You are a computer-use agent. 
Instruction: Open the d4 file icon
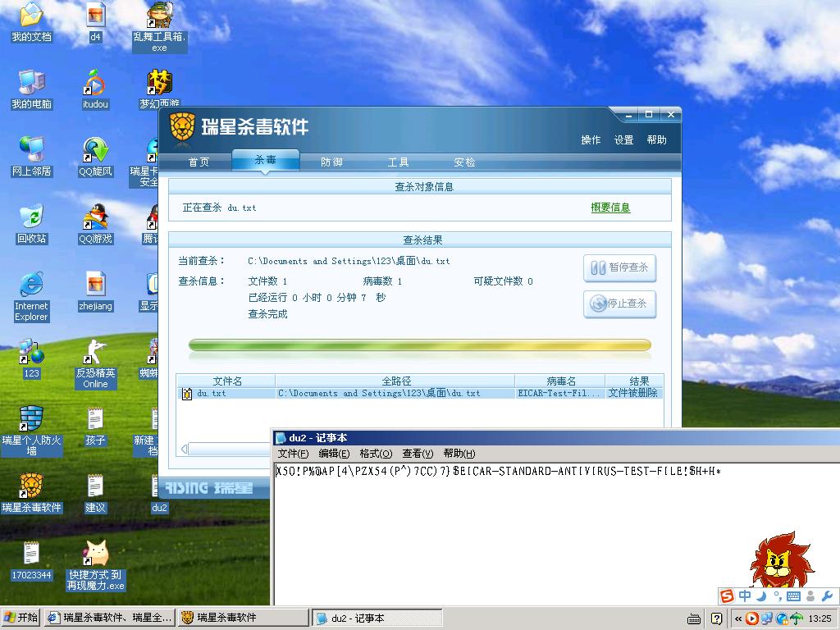[95, 21]
